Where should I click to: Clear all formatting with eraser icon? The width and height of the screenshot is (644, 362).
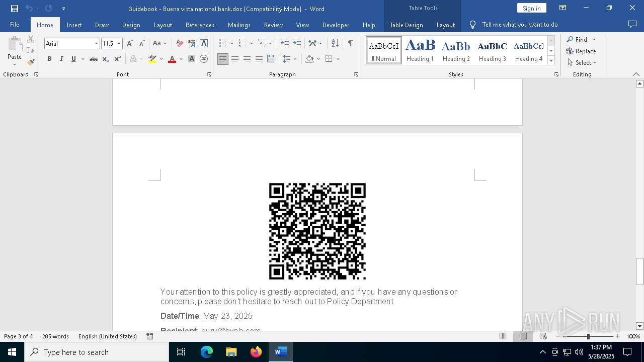coord(180,43)
